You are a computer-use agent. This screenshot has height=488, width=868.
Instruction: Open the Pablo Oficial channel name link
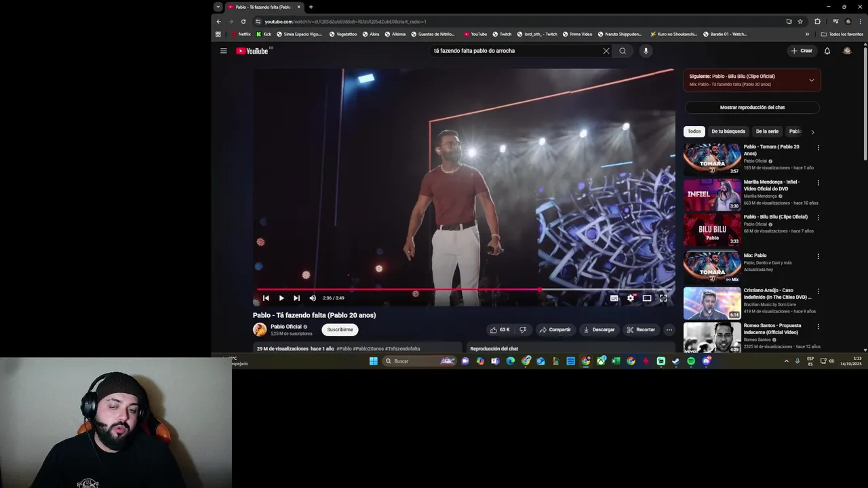[x=286, y=327]
